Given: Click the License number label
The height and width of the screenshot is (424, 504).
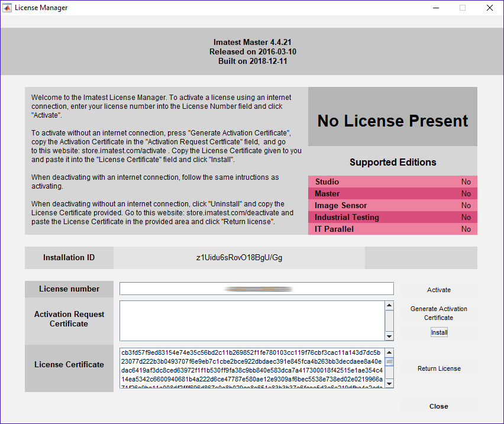Looking at the screenshot, I should [x=69, y=289].
